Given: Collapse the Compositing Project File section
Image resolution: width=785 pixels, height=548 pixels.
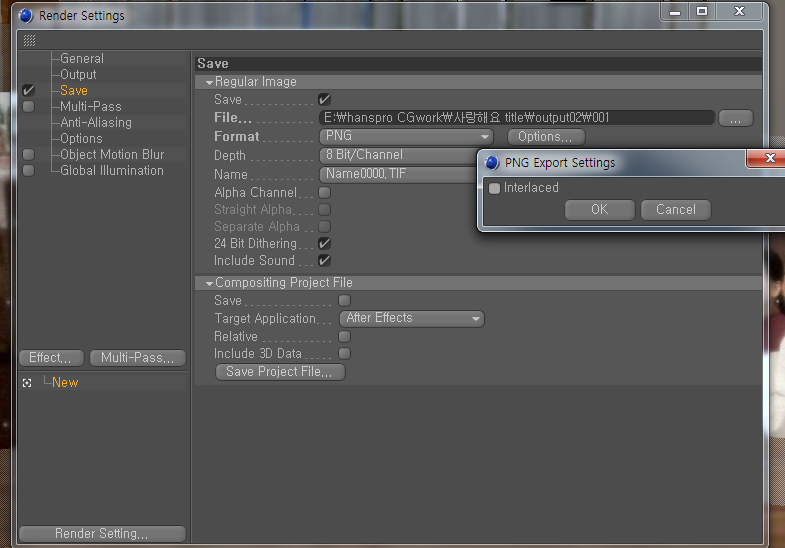Looking at the screenshot, I should pos(209,283).
